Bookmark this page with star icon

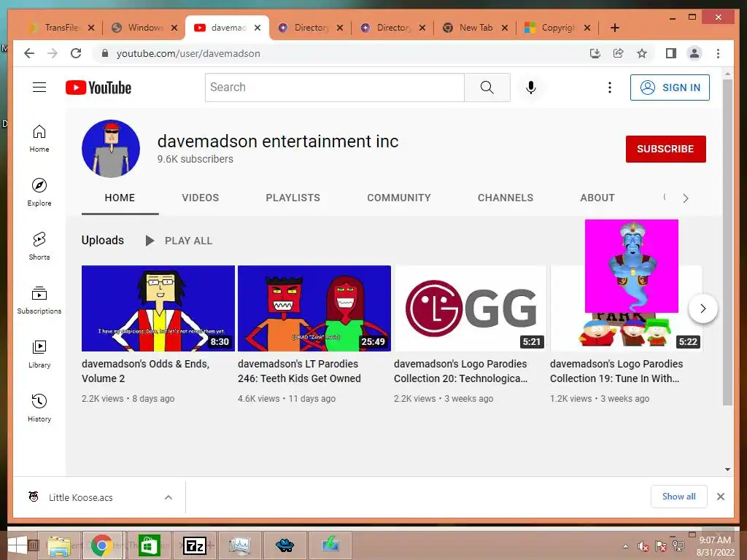click(642, 53)
